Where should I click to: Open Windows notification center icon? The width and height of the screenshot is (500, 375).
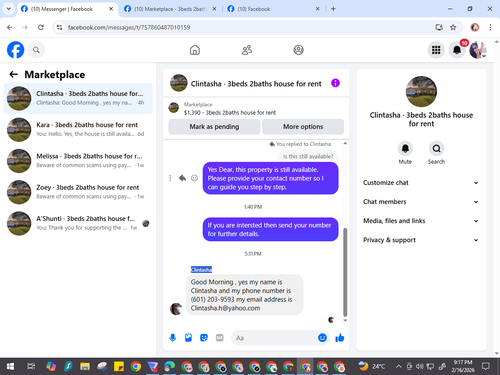click(x=486, y=367)
